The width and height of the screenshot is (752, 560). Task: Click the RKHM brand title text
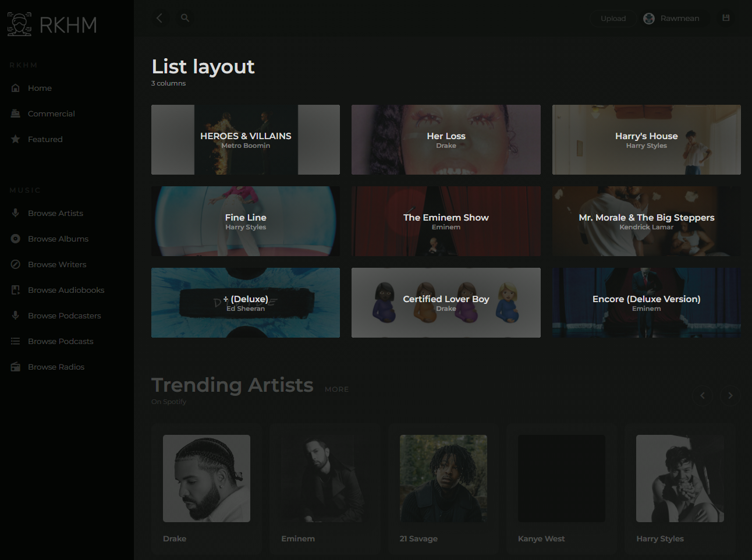[x=68, y=25]
